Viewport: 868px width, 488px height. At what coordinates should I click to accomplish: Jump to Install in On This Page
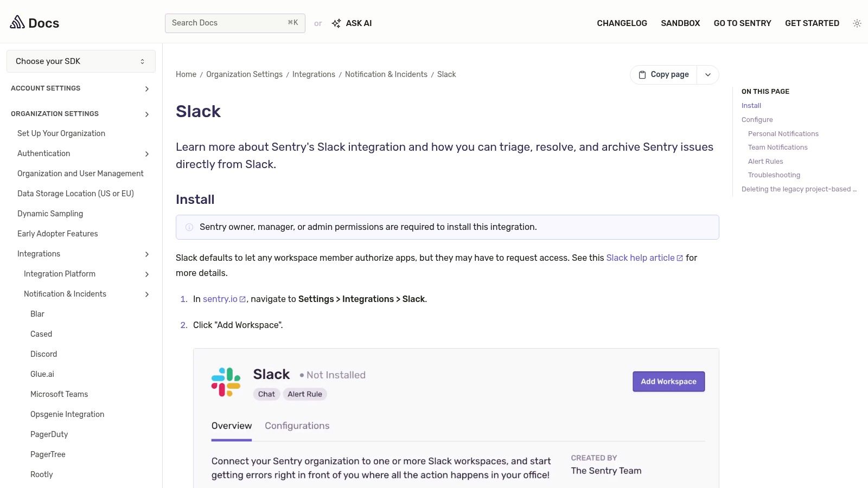coord(751,105)
